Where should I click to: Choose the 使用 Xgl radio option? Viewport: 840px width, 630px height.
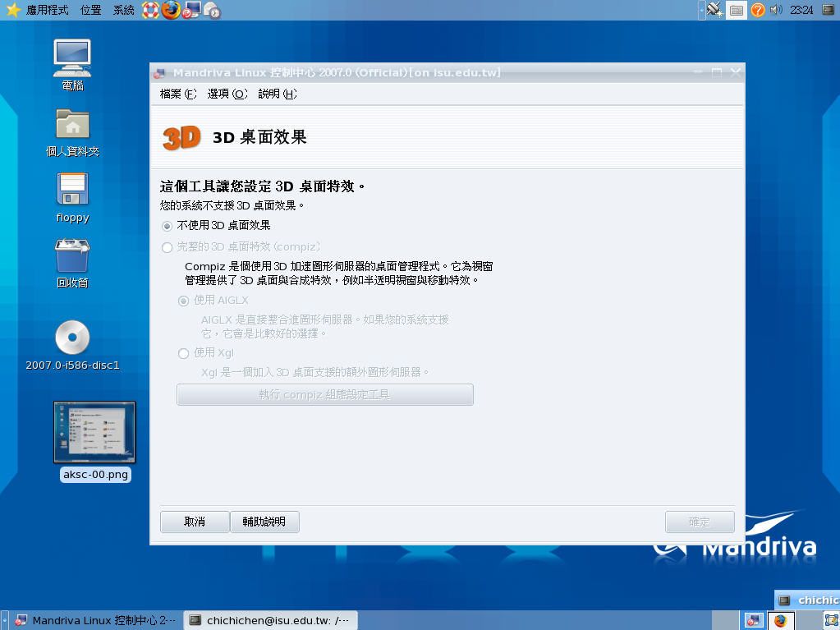(183, 353)
